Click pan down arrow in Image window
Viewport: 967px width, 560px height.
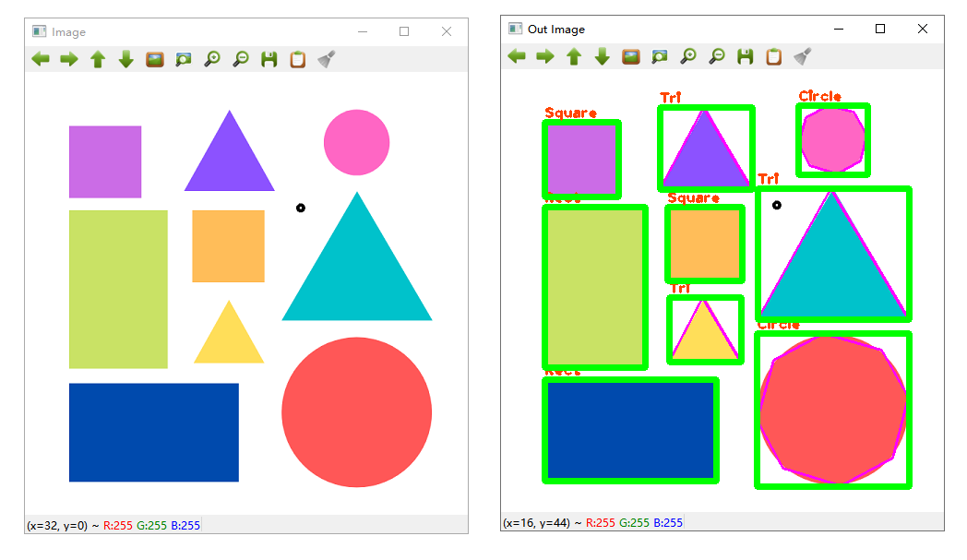click(126, 59)
